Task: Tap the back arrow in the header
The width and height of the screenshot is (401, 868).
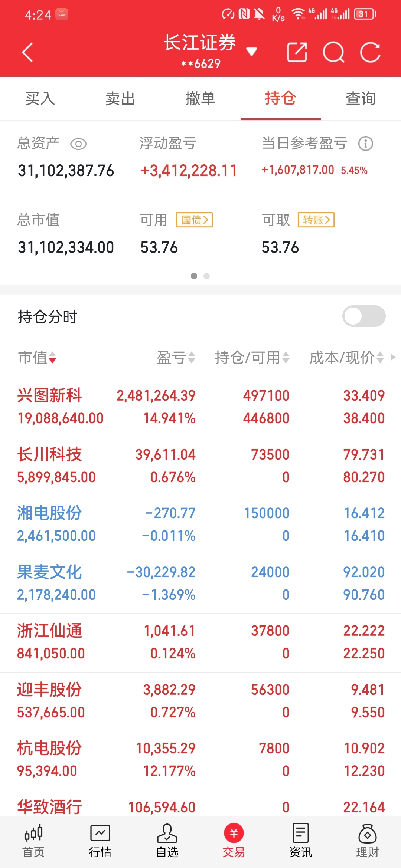Action: (27, 52)
